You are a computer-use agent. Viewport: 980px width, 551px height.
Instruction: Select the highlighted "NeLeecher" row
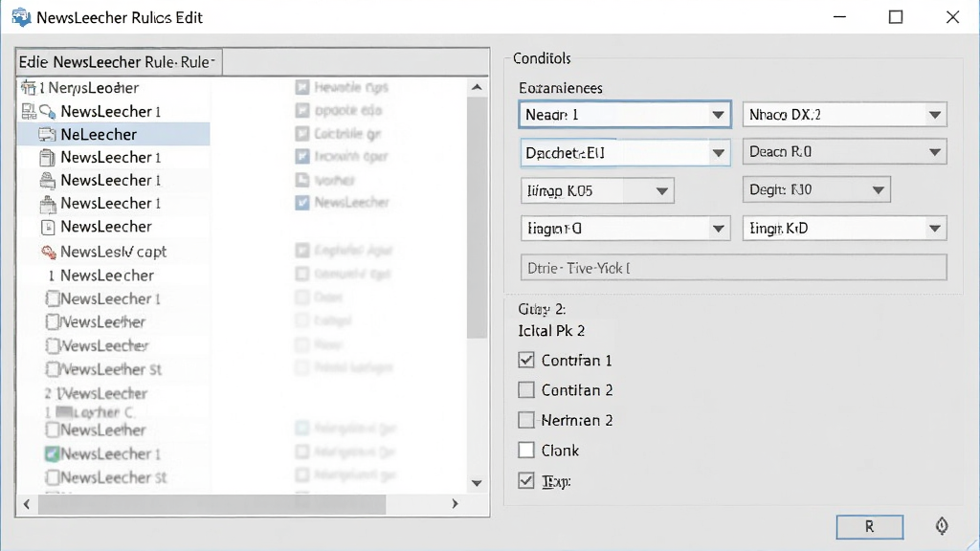click(114, 134)
